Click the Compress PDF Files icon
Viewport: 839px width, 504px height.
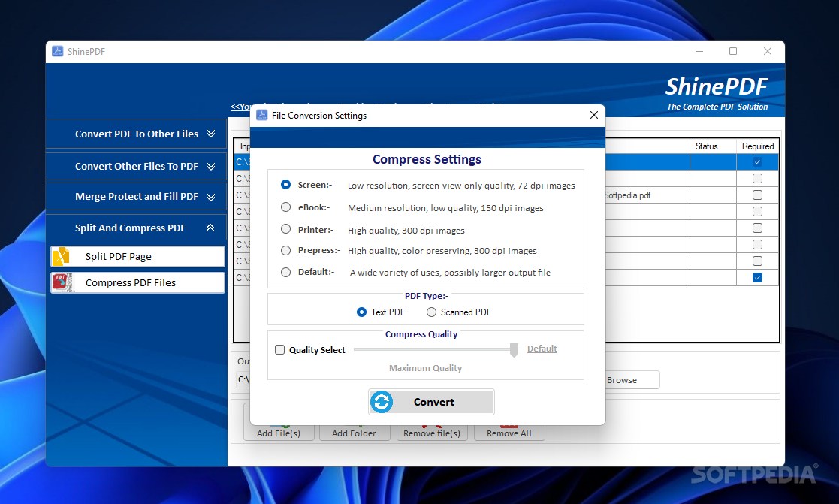(x=62, y=282)
